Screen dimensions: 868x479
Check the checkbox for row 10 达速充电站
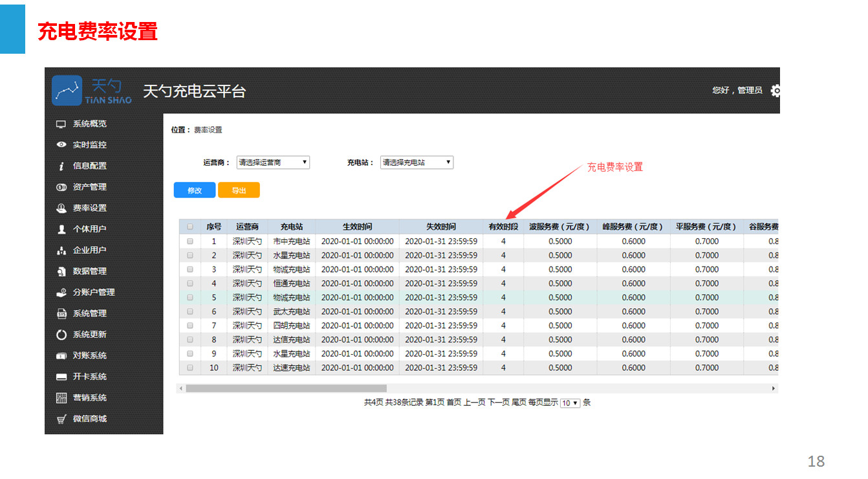coord(190,368)
